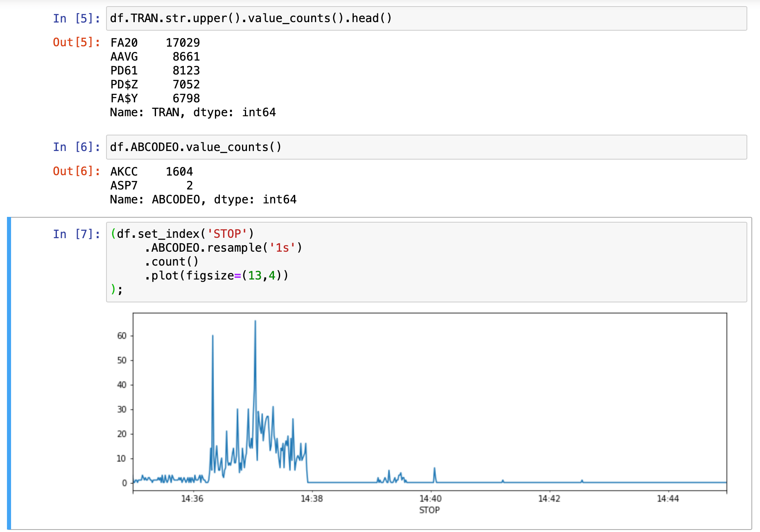The image size is (760, 532).
Task: Click the 14:44 x-axis tick label
Action: point(668,498)
